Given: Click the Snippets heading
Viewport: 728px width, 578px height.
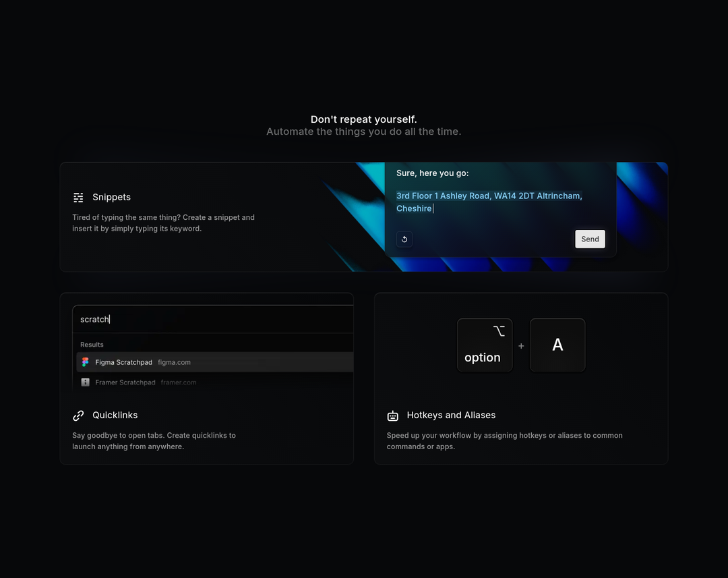Looking at the screenshot, I should (111, 197).
